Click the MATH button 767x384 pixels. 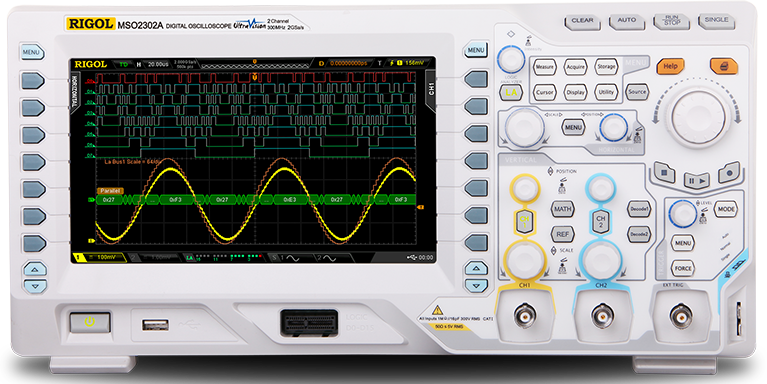click(x=563, y=209)
